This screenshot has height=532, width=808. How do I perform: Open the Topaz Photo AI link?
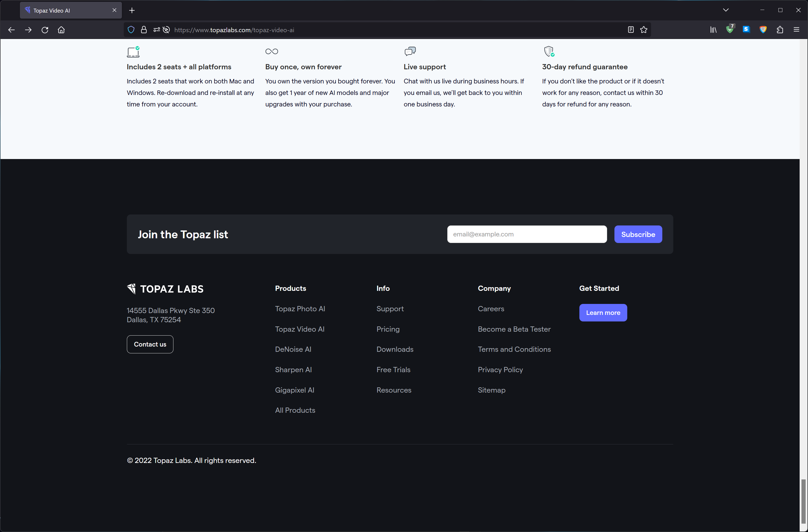[300, 309]
